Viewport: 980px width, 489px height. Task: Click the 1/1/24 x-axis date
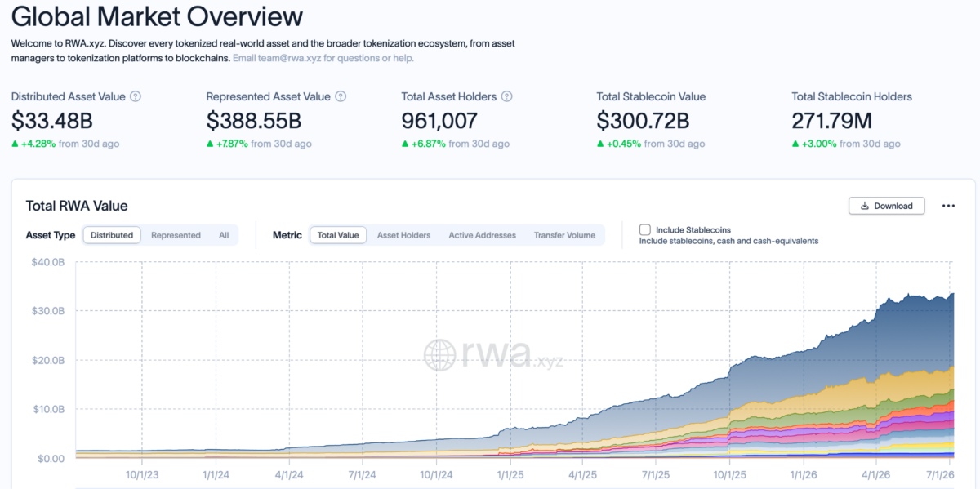(x=216, y=473)
